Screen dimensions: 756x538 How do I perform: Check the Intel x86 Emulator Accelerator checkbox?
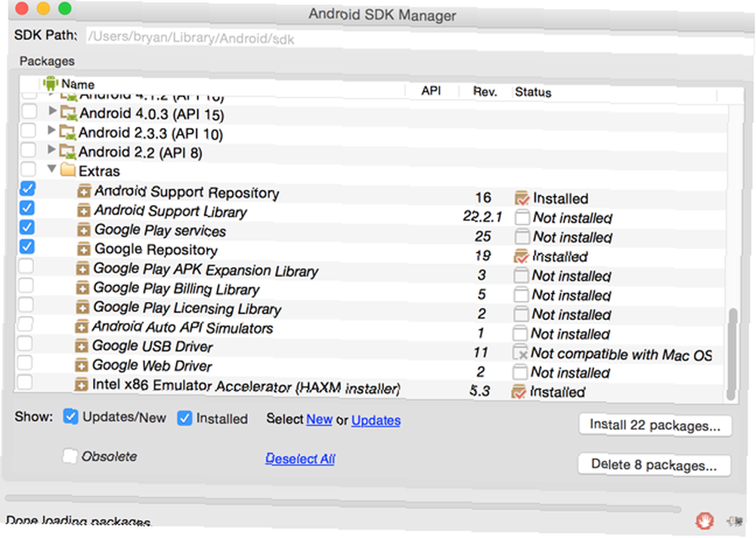pyautogui.click(x=24, y=381)
